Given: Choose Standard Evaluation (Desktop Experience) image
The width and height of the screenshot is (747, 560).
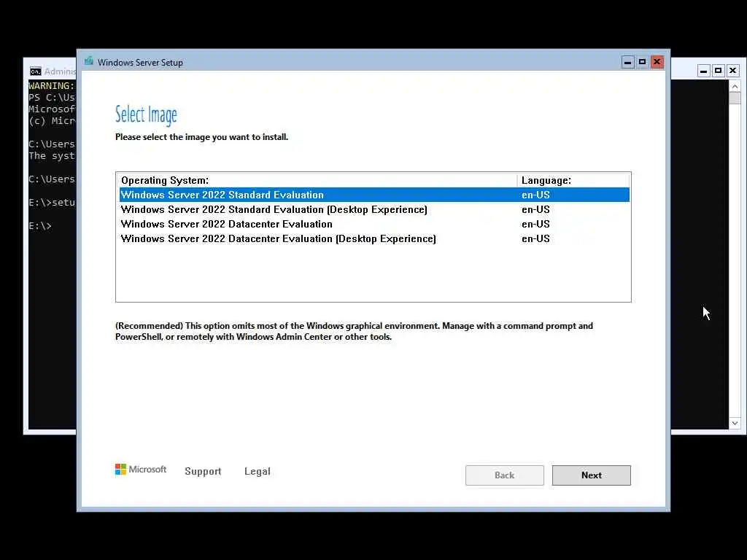Looking at the screenshot, I should pos(374,209).
